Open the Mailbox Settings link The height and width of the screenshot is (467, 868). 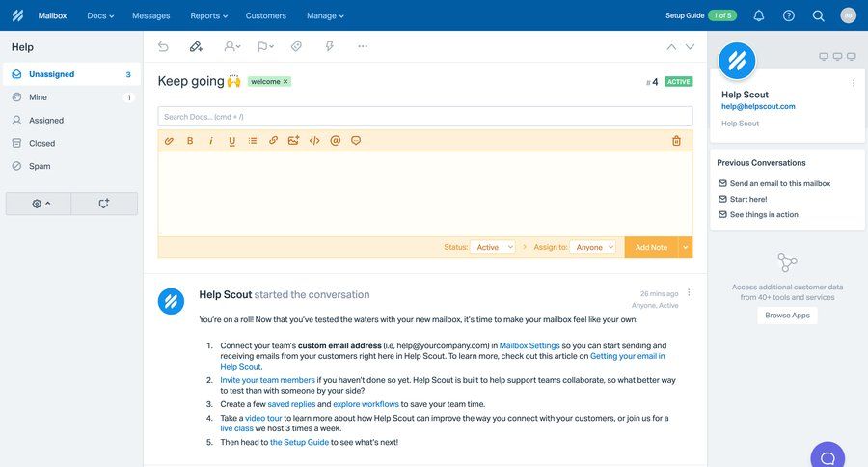click(x=529, y=345)
